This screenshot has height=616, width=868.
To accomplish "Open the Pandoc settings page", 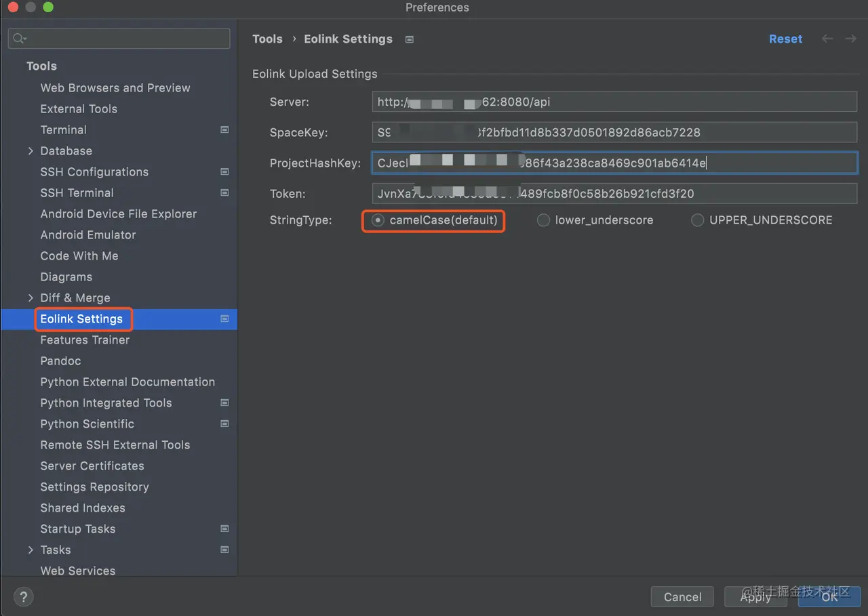I will tap(60, 361).
